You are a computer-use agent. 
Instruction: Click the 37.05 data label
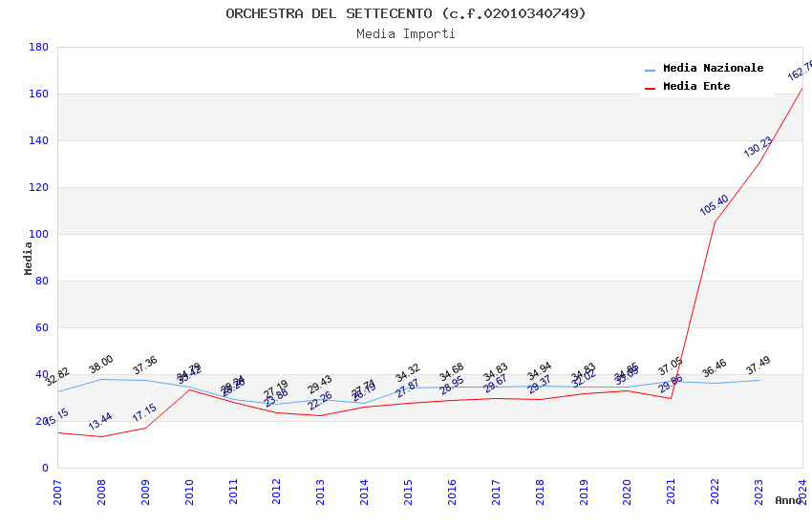tap(671, 367)
